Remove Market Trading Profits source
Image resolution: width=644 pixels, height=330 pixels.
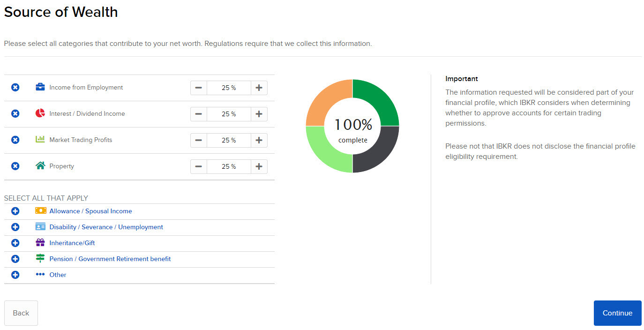(x=15, y=140)
